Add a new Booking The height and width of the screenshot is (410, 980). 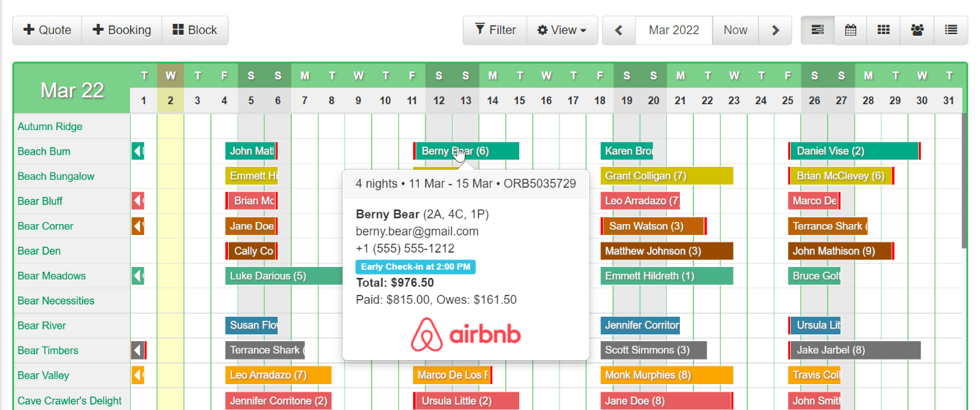(122, 30)
